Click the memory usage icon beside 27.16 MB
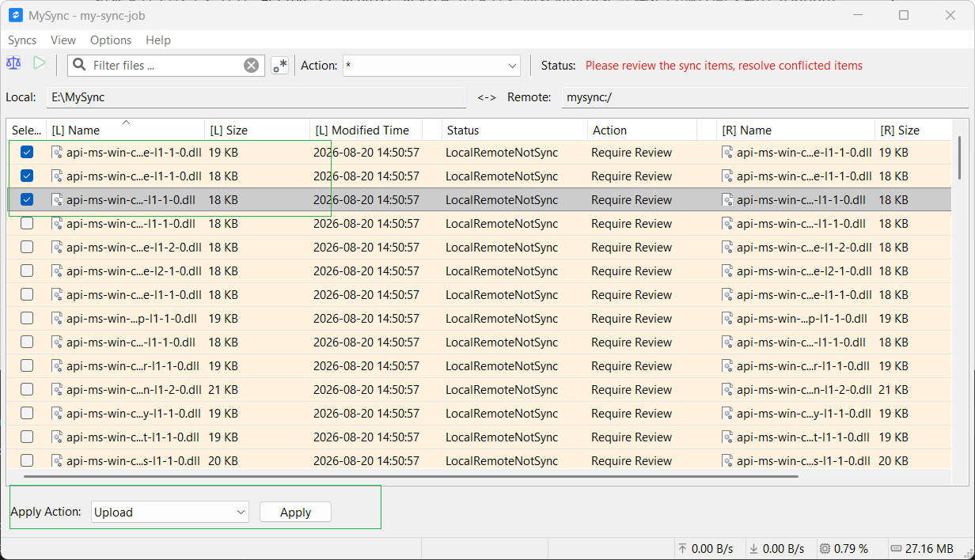 (x=896, y=548)
